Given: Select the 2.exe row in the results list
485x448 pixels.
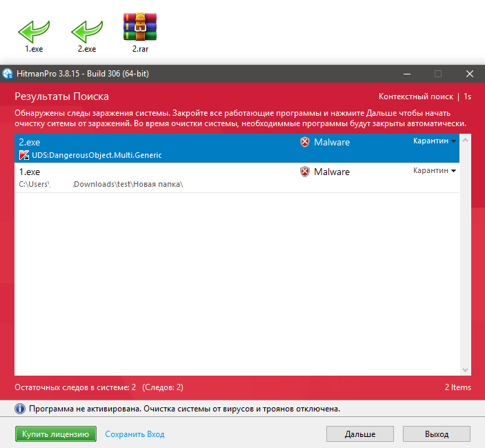Looking at the screenshot, I should click(237, 148).
